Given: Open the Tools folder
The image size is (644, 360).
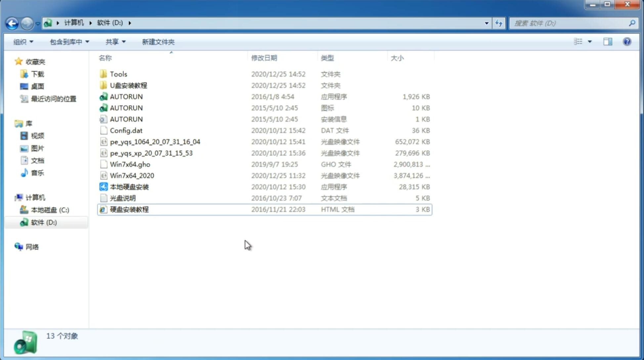Looking at the screenshot, I should pos(118,74).
